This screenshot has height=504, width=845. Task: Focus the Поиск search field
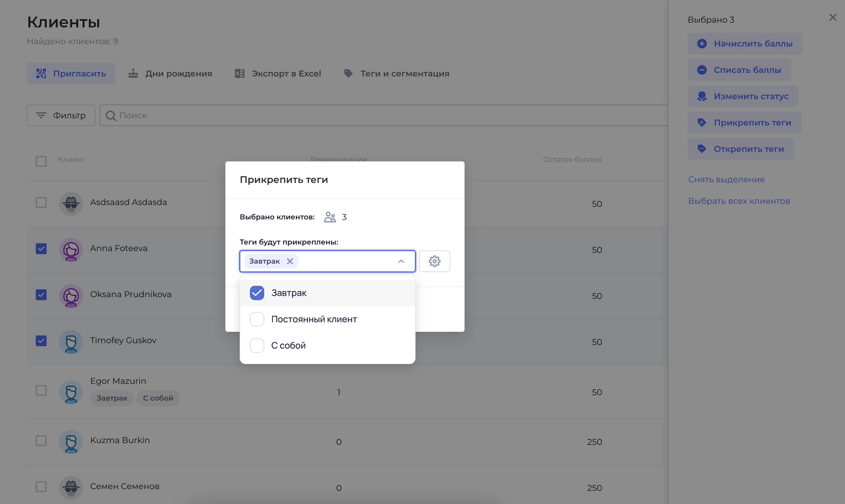(x=384, y=116)
